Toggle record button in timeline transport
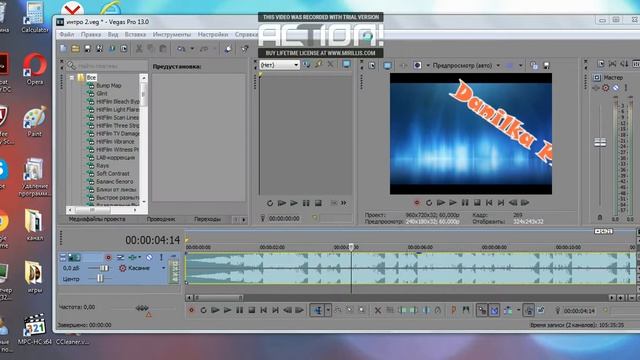Viewport: 640px width, 360px height. coord(191,310)
